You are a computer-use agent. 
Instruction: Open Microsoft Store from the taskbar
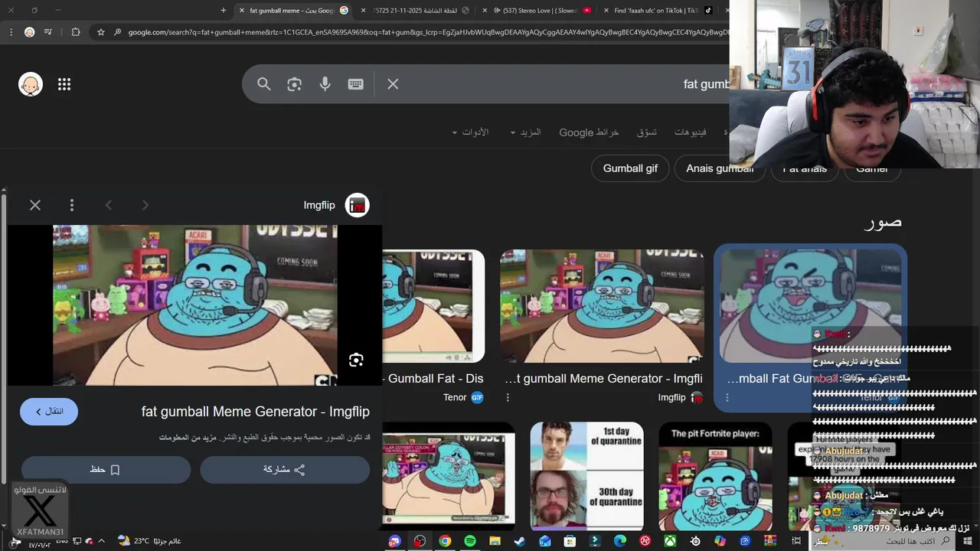[x=570, y=541]
